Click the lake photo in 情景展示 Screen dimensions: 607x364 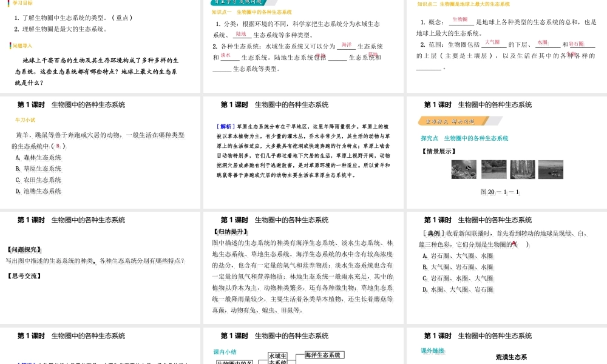(x=493, y=169)
